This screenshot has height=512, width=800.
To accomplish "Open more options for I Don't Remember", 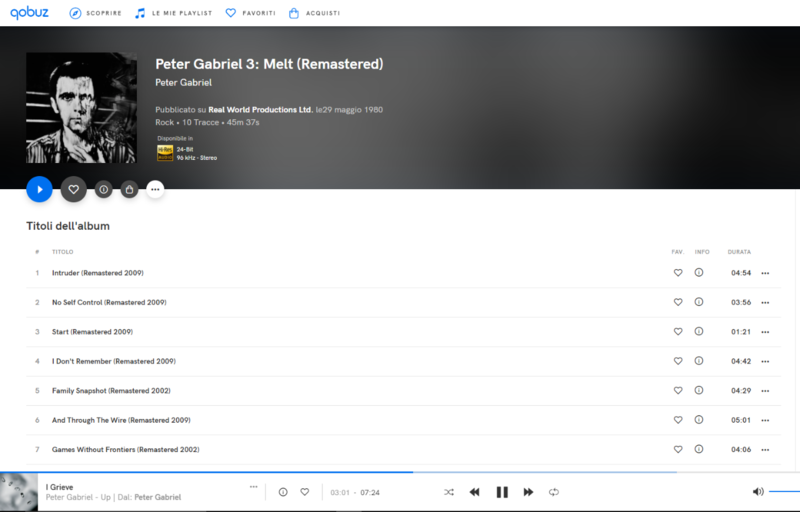I will 765,362.
